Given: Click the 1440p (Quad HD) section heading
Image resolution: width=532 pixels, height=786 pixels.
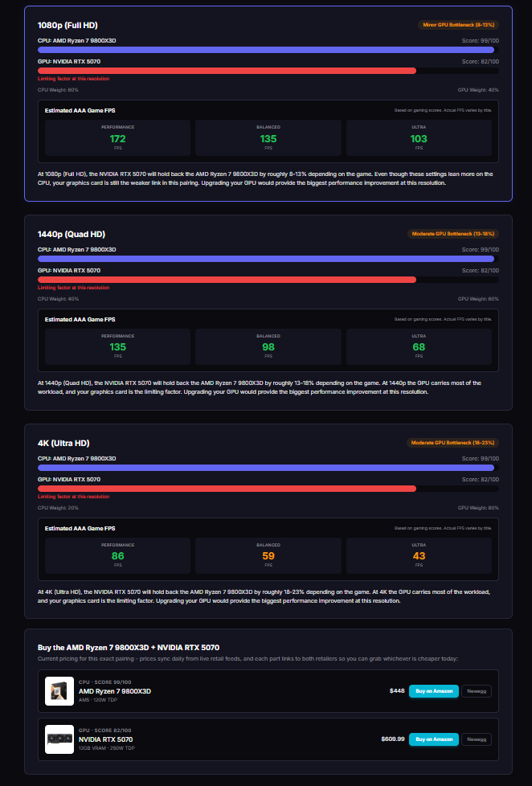Looking at the screenshot, I should pos(72,234).
